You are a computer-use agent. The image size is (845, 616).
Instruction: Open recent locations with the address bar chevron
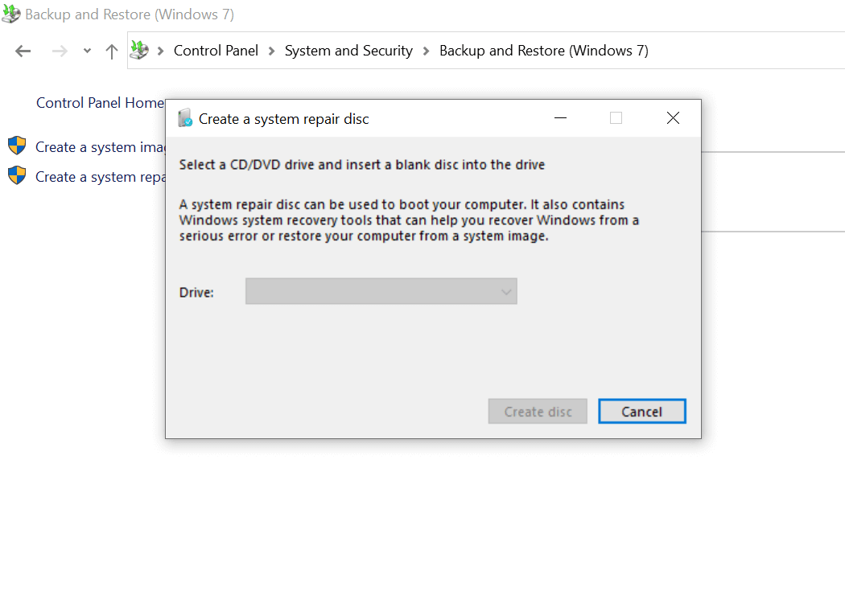point(85,50)
